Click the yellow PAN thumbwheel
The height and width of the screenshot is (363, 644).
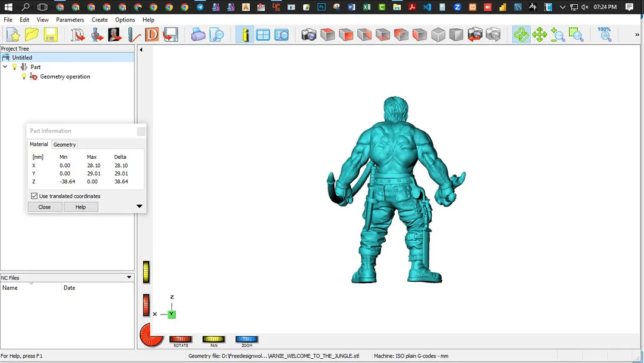[x=213, y=339]
